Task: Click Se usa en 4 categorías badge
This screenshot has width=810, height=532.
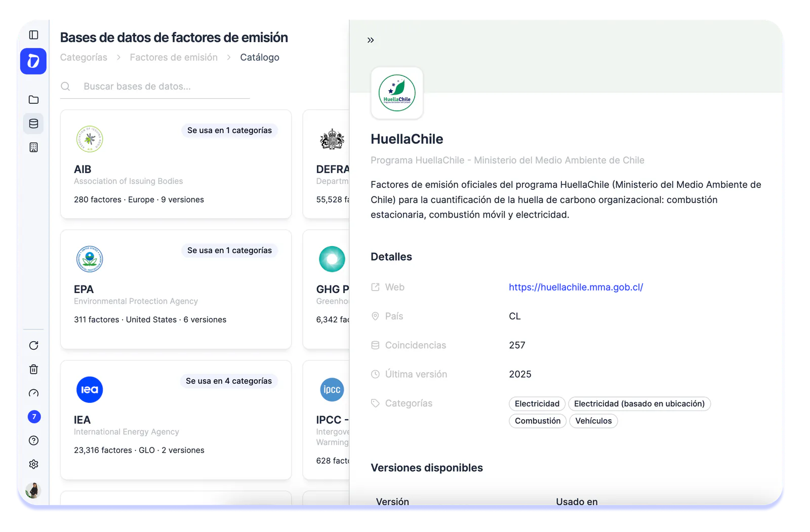Action: 229,381
